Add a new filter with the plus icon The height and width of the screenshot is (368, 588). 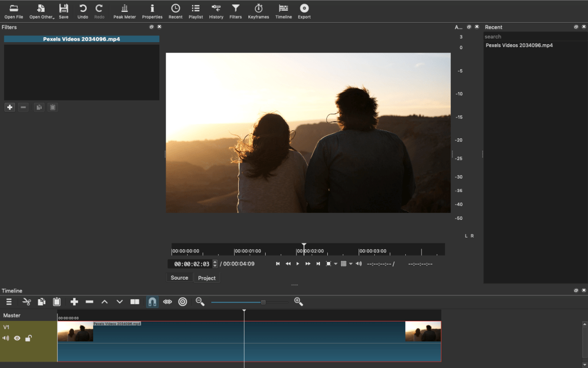[x=9, y=107]
